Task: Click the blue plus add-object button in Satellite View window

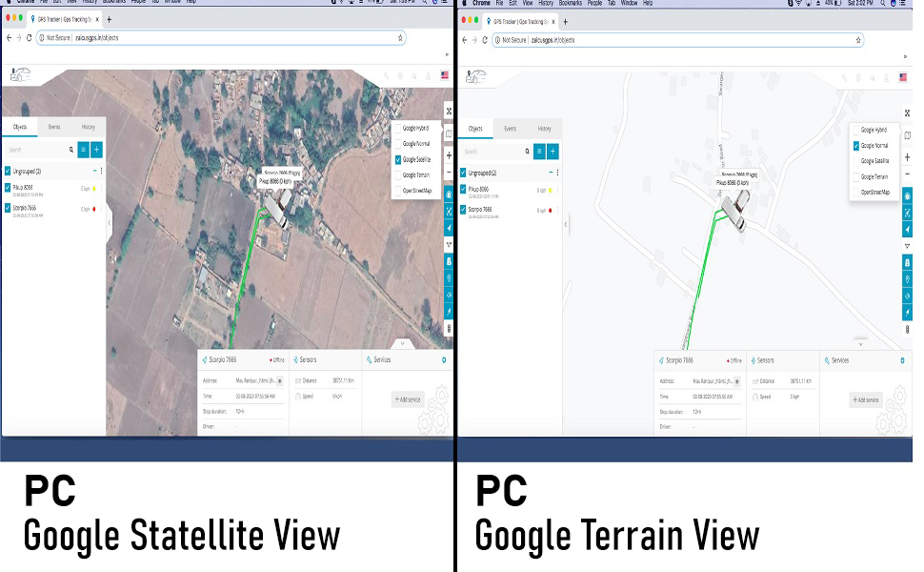Action: 96,150
